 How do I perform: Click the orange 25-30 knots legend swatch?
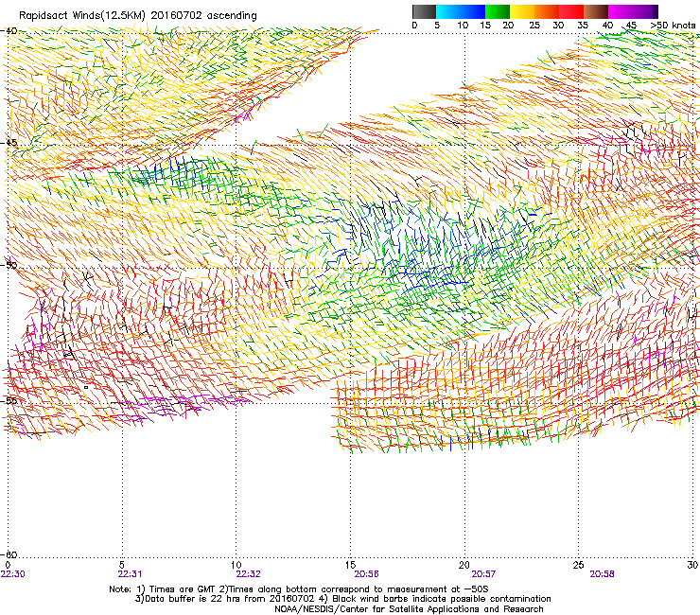point(547,11)
